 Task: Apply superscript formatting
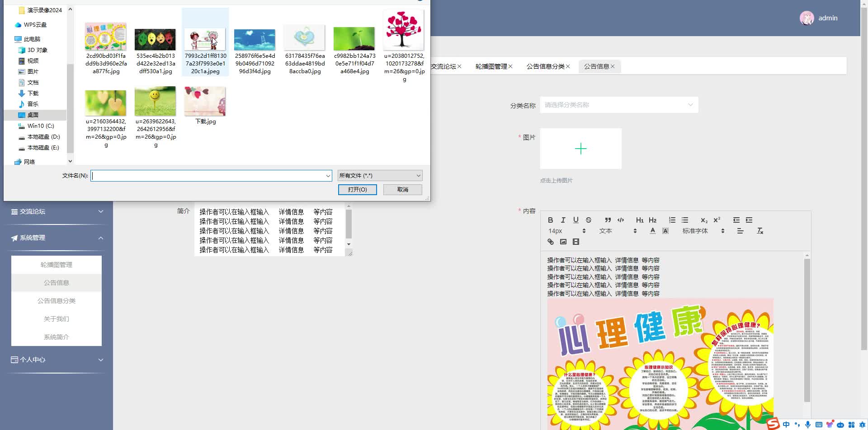pos(717,220)
